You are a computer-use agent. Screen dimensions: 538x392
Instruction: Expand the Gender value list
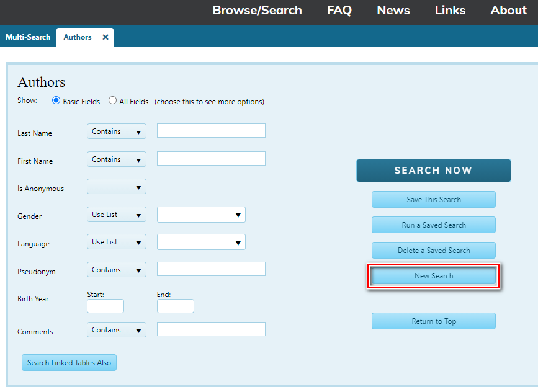tap(201, 215)
